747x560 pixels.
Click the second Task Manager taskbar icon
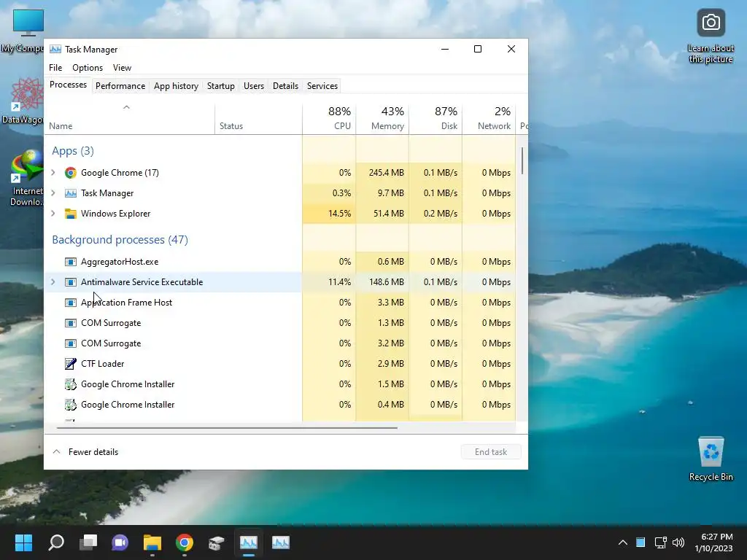[x=281, y=542]
